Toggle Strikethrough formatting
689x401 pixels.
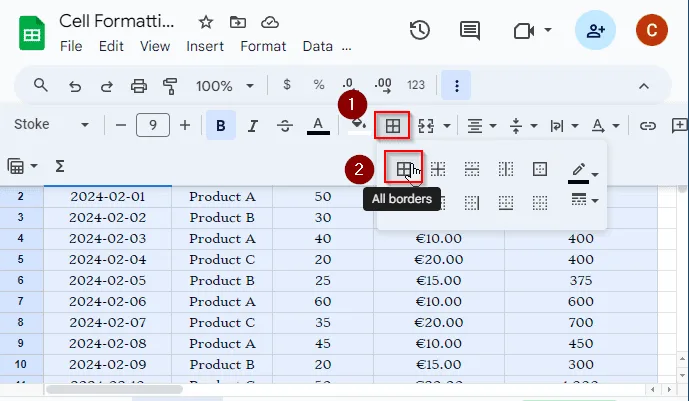click(285, 126)
